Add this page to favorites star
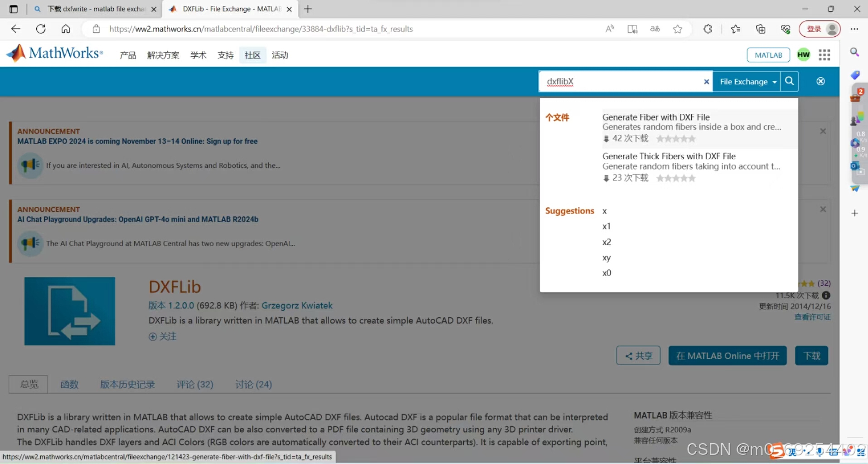The width and height of the screenshot is (868, 464). [x=678, y=29]
